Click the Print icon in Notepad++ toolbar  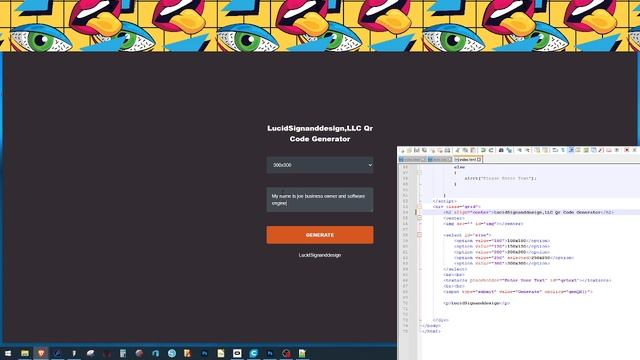(447, 150)
